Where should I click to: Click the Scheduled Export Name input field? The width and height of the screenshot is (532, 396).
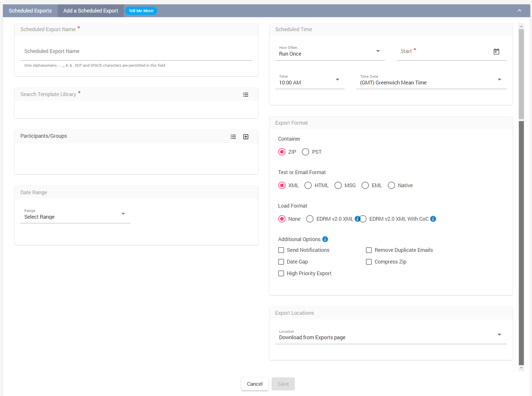coord(136,52)
